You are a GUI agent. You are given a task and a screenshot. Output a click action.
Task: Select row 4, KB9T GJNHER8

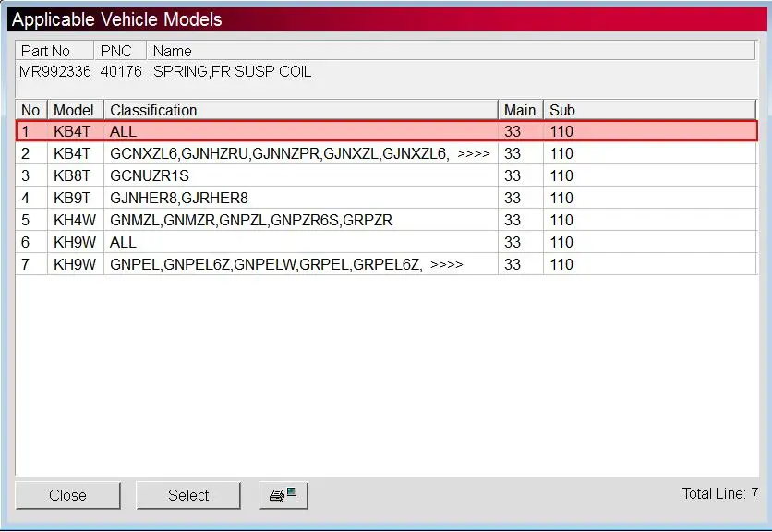387,198
